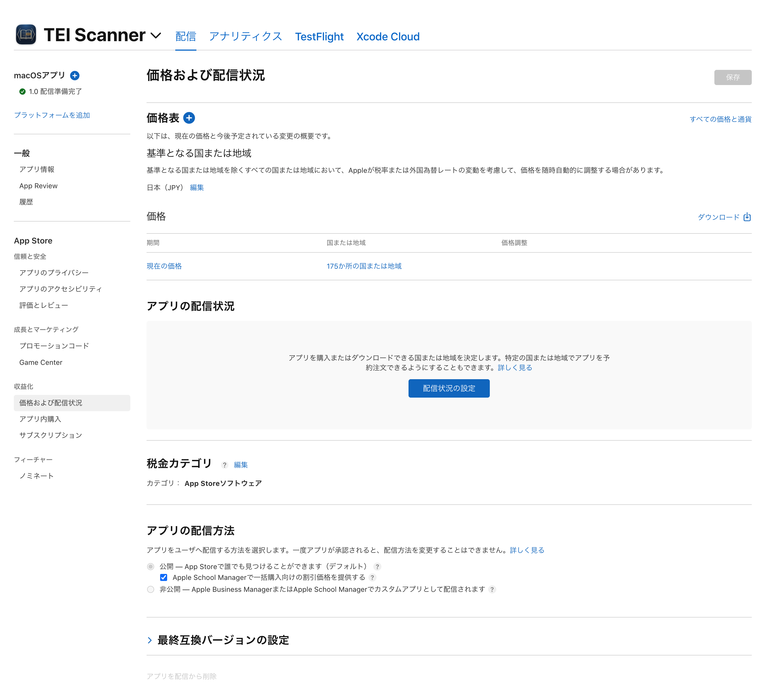Image resolution: width=784 pixels, height=695 pixels.
Task: Click 詳しく見る in the 配信方法 description
Action: coord(527,550)
